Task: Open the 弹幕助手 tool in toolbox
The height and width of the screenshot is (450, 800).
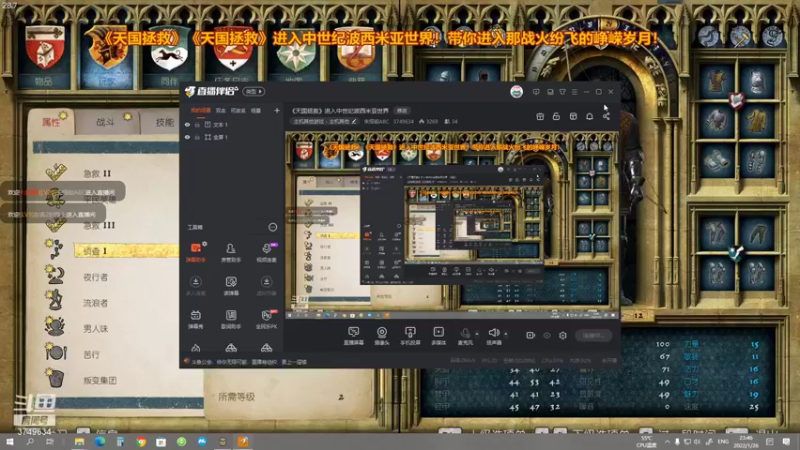Action: tap(195, 252)
